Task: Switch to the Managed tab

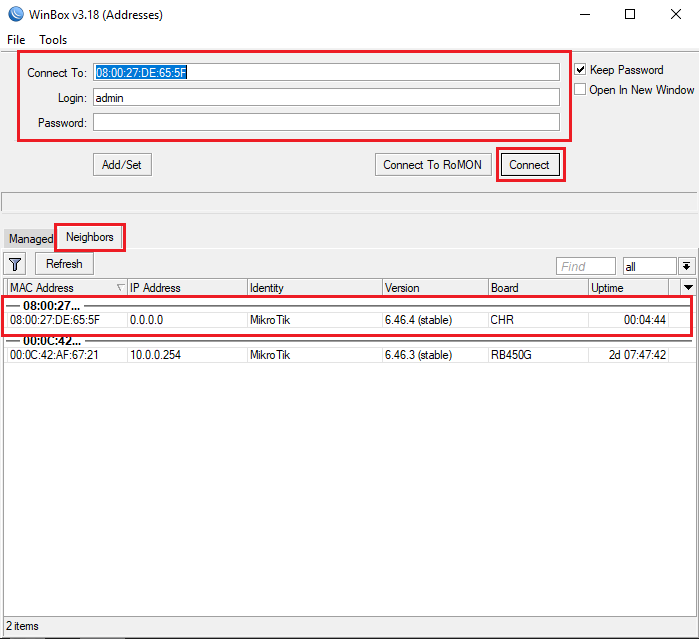Action: click(30, 239)
